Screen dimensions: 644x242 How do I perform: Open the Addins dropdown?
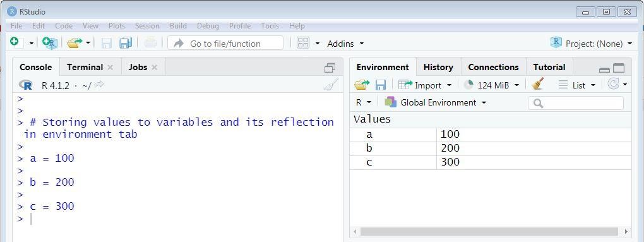tap(345, 44)
